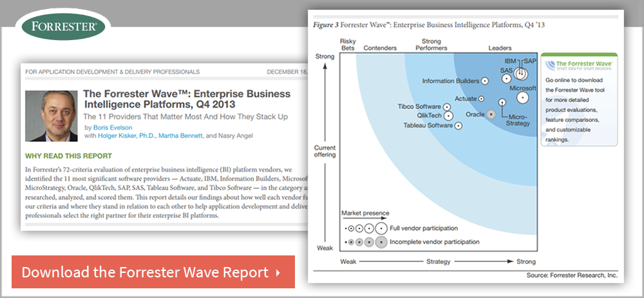The width and height of the screenshot is (644, 298).
Task: Click the 'Incomplete vendor participation' legend text
Action: click(435, 242)
